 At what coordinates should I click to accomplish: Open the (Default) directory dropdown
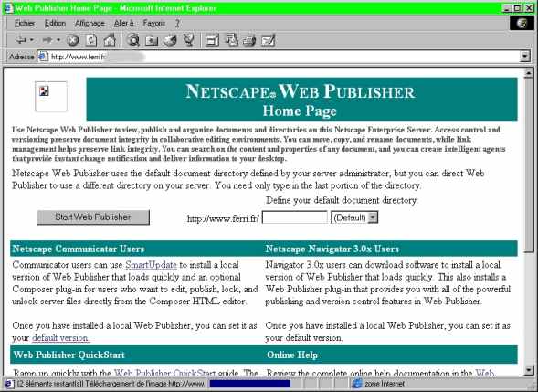[354, 217]
